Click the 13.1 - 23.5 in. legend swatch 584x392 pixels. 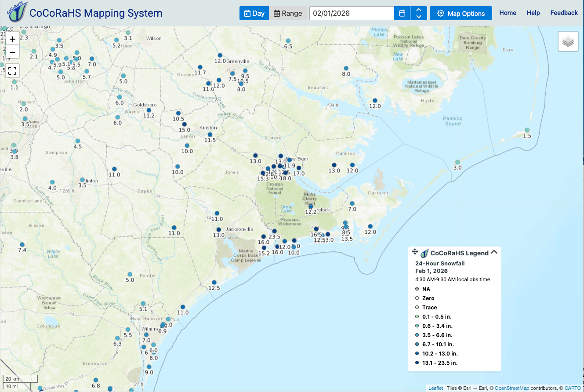[417, 363]
